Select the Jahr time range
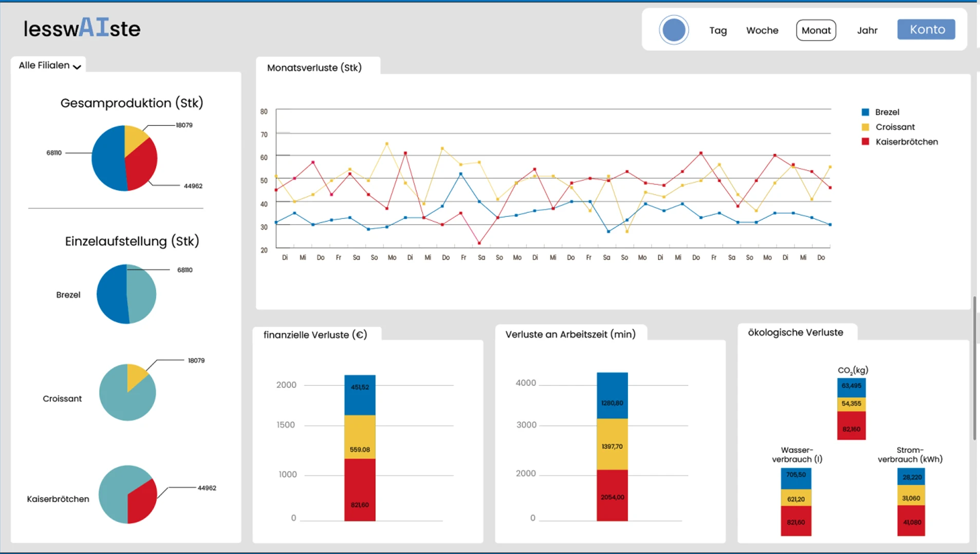This screenshot has width=980, height=554. click(x=867, y=30)
